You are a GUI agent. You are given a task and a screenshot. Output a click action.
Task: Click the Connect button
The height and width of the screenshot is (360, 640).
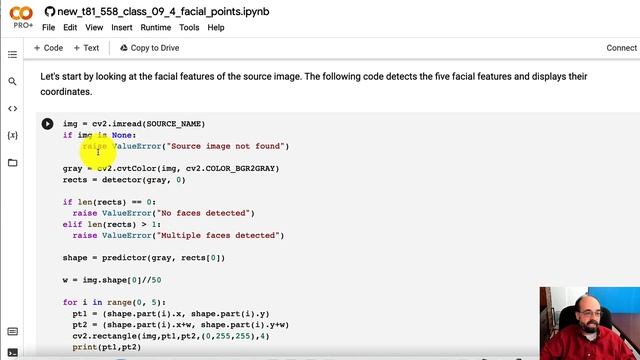click(x=621, y=48)
